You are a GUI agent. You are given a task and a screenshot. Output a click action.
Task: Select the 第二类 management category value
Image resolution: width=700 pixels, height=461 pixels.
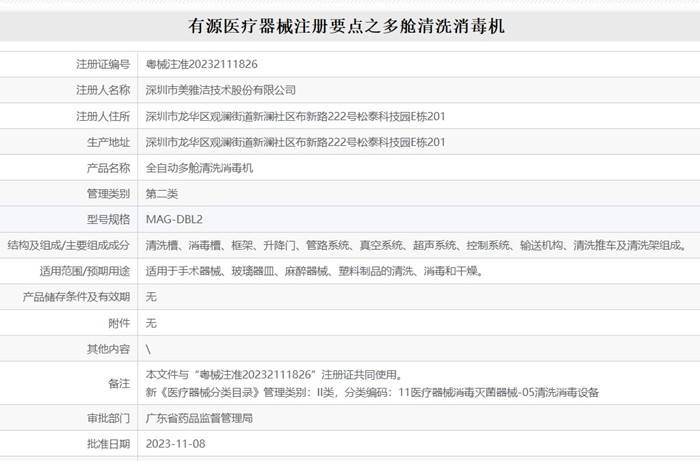coord(162,194)
